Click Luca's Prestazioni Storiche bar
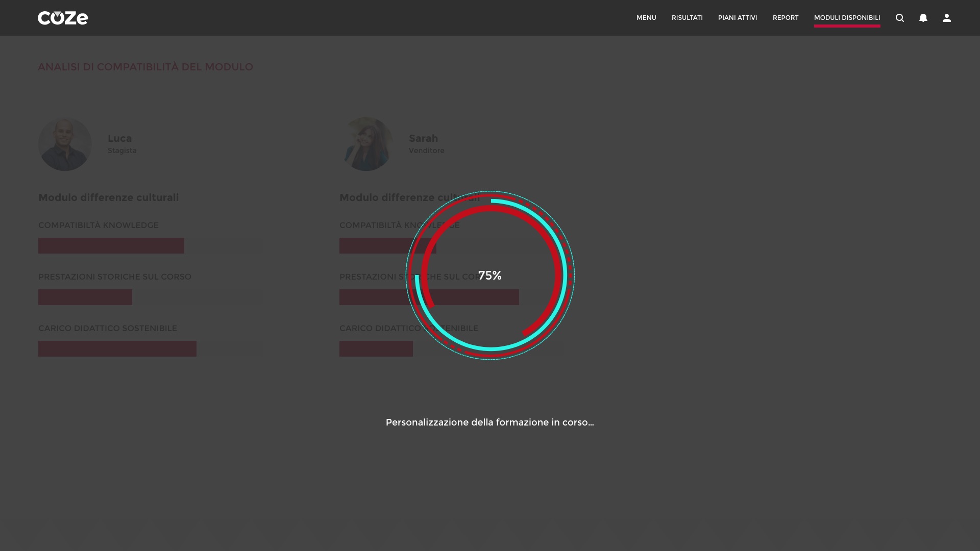 coord(85,297)
